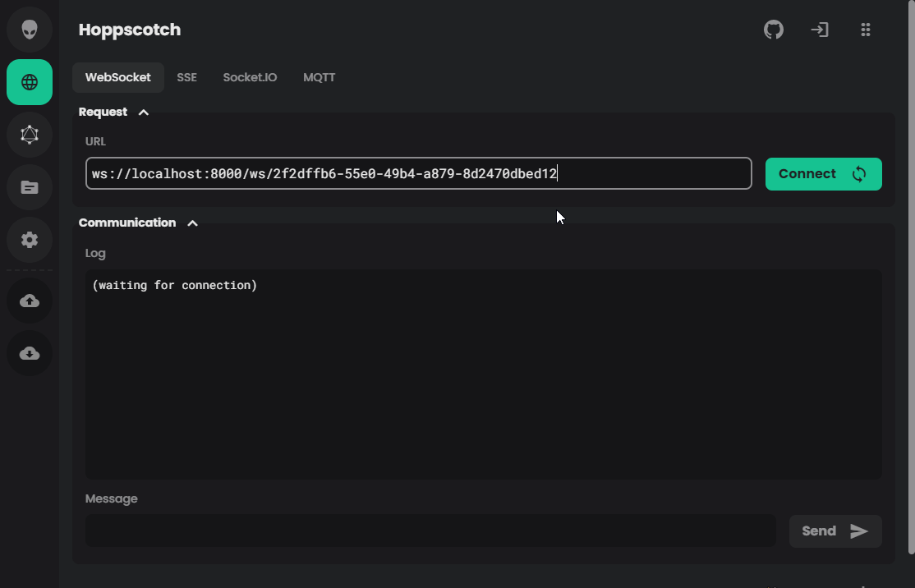The image size is (915, 588).
Task: Click the Connect button
Action: (823, 174)
